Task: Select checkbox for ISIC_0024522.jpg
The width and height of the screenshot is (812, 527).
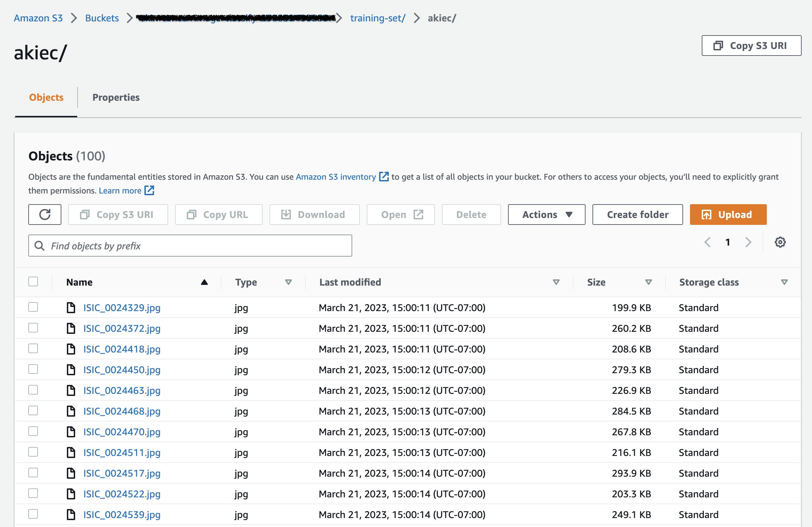Action: (x=33, y=493)
